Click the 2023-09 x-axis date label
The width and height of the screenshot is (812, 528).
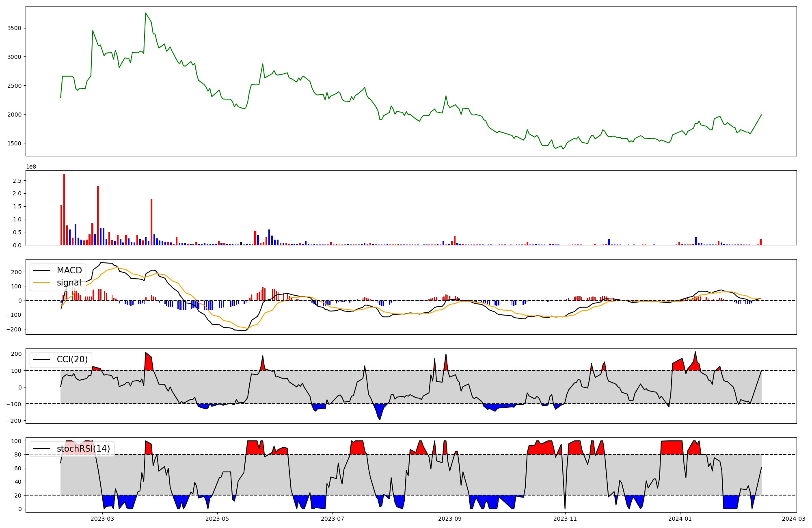pyautogui.click(x=450, y=519)
